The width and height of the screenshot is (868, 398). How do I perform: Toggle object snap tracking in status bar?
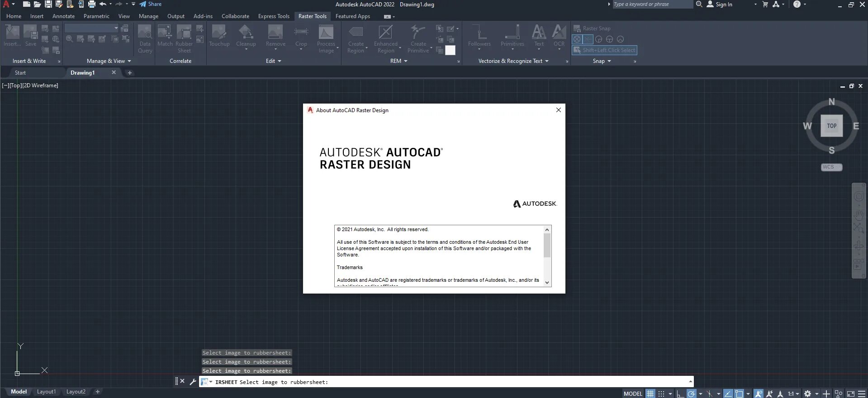[x=728, y=393]
